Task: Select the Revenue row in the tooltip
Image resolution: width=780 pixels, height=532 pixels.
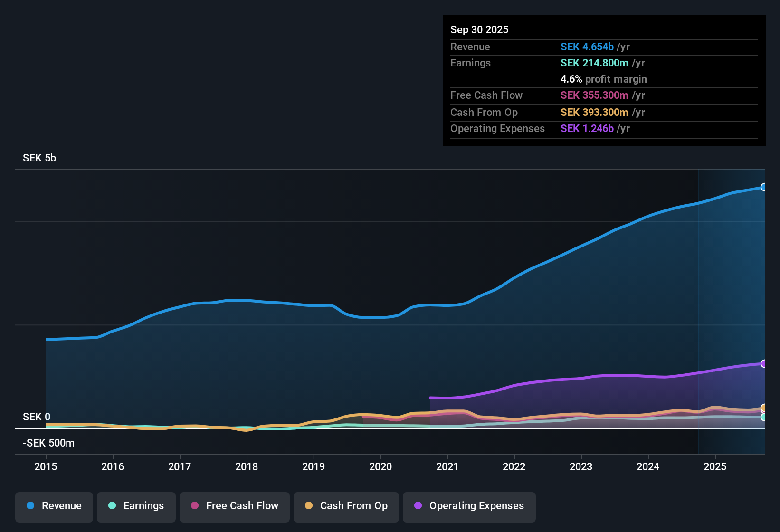Action: (603, 47)
